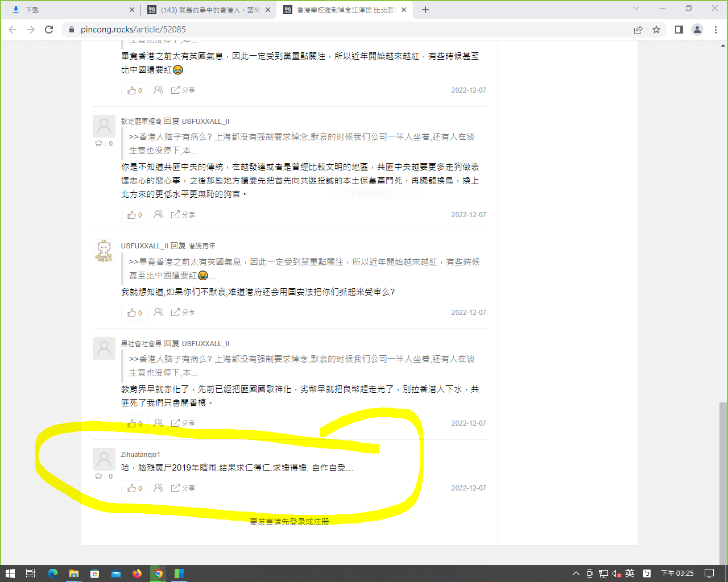Switch the 英 input method indicator
This screenshot has width=728, height=582.
tap(630, 573)
